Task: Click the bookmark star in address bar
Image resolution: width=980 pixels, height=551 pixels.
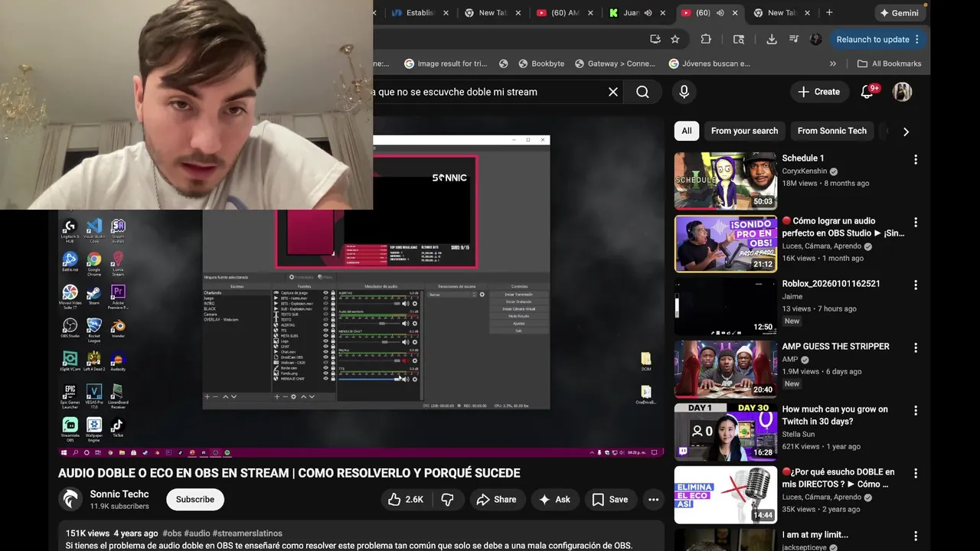Action: (x=675, y=39)
